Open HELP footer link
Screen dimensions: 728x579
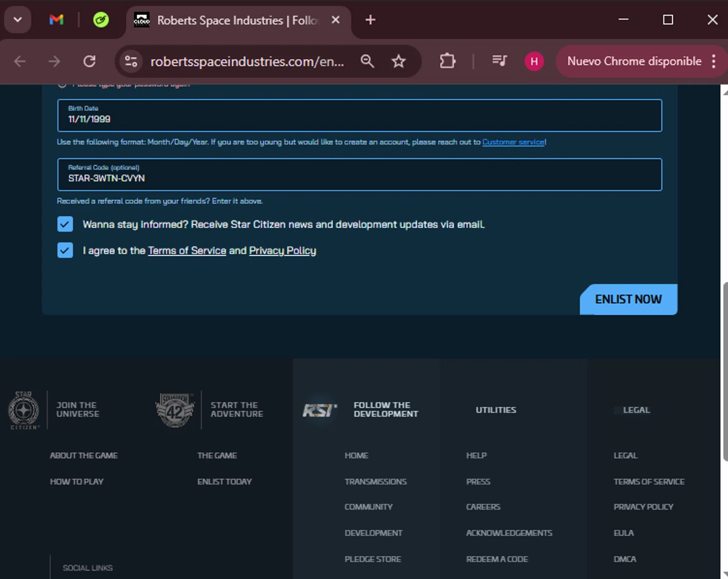pyautogui.click(x=476, y=455)
